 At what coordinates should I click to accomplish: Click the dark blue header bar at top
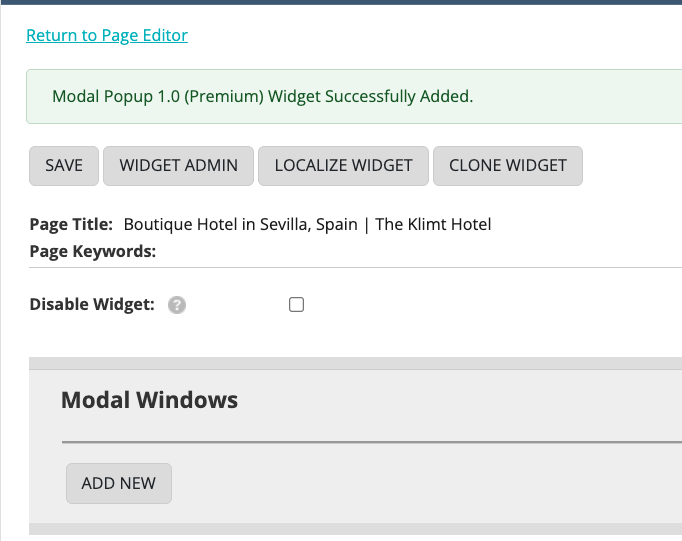tap(341, 2)
